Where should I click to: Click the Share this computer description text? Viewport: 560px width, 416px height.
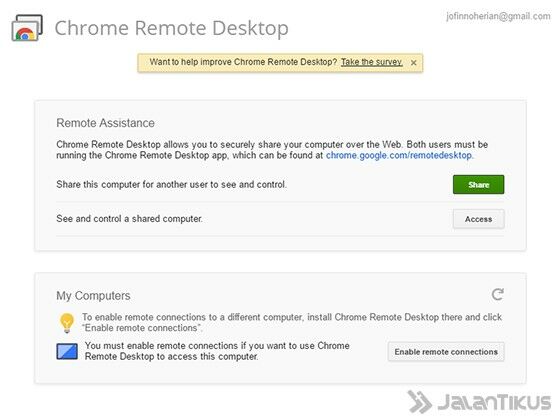pyautogui.click(x=171, y=185)
